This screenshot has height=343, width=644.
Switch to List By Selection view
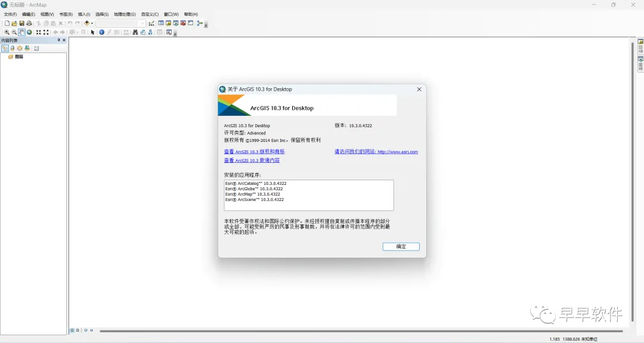coord(27,48)
